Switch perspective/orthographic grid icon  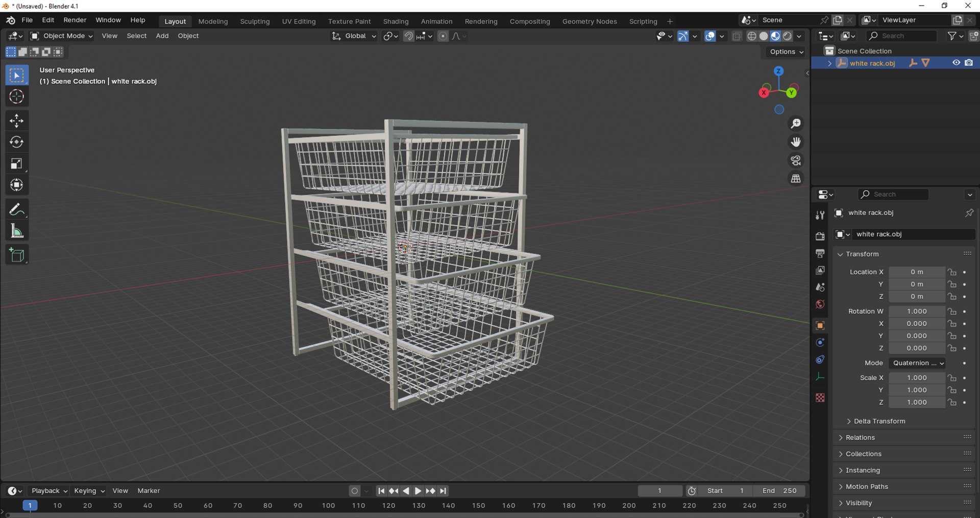click(796, 179)
